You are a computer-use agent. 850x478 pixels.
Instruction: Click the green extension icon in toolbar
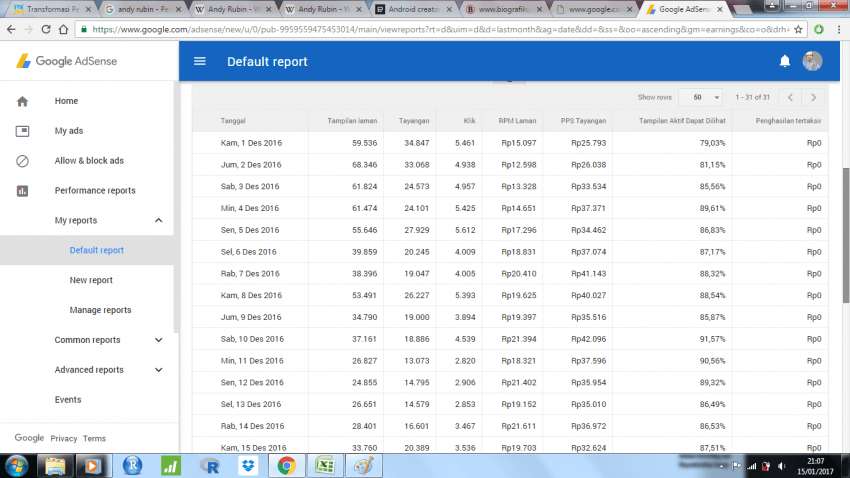point(819,29)
